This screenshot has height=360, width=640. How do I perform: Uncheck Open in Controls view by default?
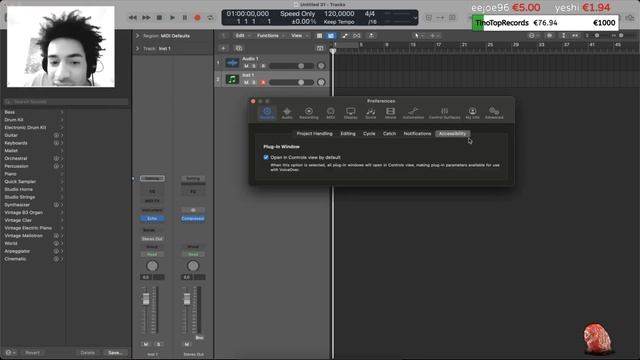coord(266,157)
